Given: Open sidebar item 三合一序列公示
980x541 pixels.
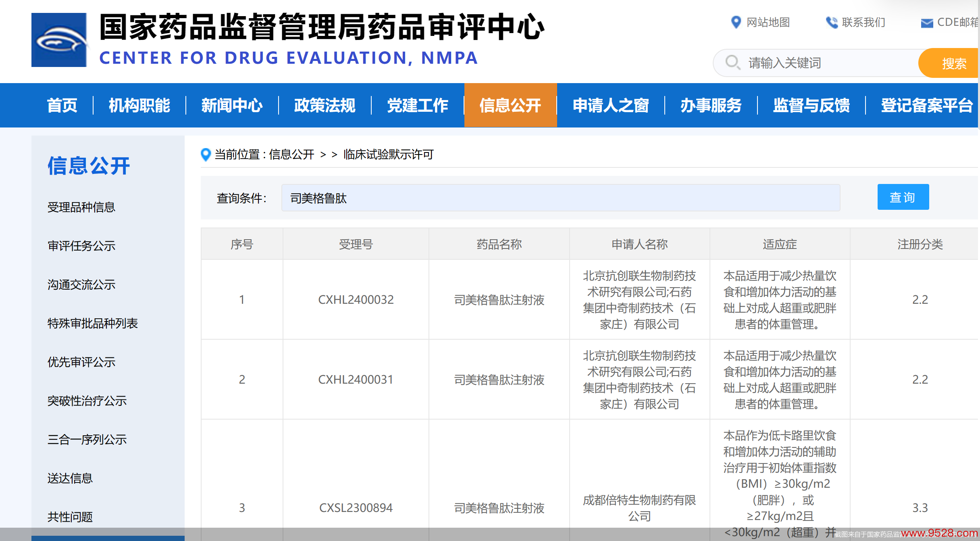Looking at the screenshot, I should click(x=87, y=440).
